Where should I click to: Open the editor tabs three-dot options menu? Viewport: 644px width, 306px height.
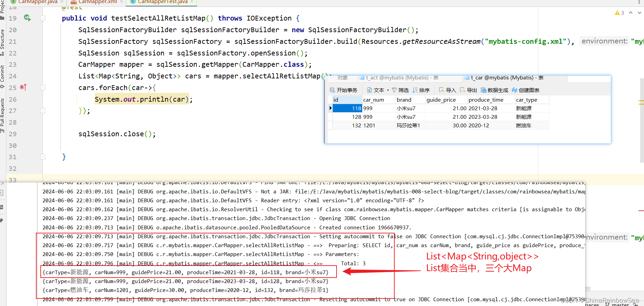point(639,2)
